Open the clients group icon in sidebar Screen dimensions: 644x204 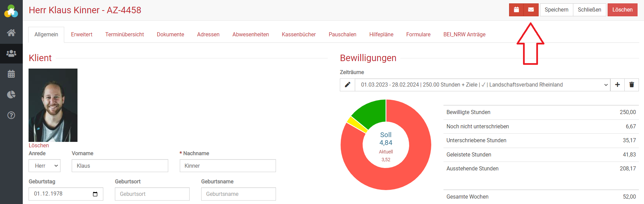click(11, 54)
